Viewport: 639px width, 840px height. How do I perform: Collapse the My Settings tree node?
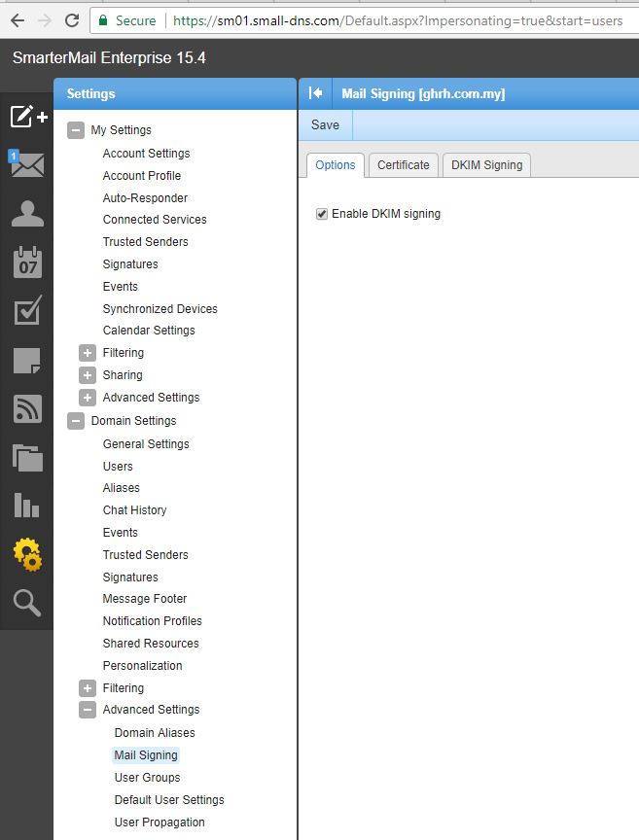point(76,130)
